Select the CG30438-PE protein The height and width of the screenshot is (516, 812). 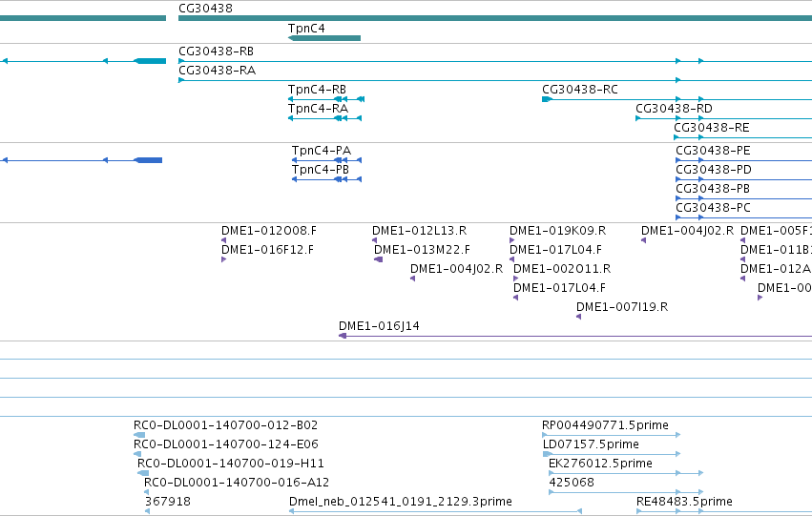tap(743, 160)
